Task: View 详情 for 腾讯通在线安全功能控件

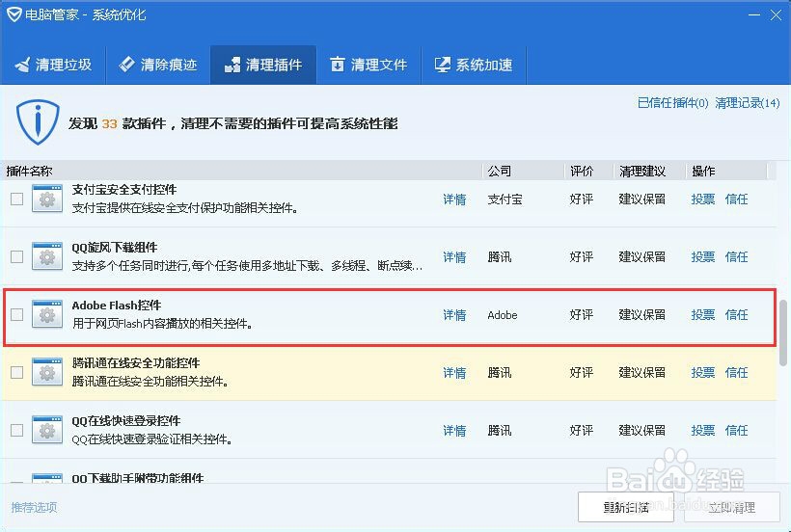Action: pyautogui.click(x=454, y=373)
